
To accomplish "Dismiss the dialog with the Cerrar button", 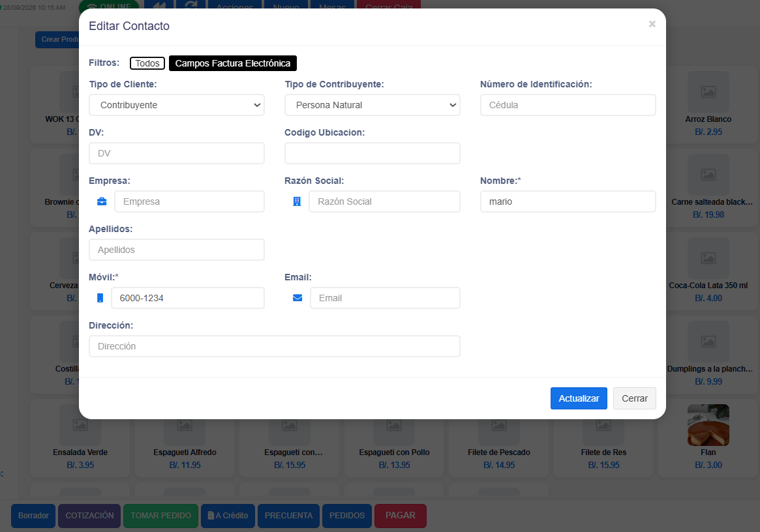I will pos(635,398).
